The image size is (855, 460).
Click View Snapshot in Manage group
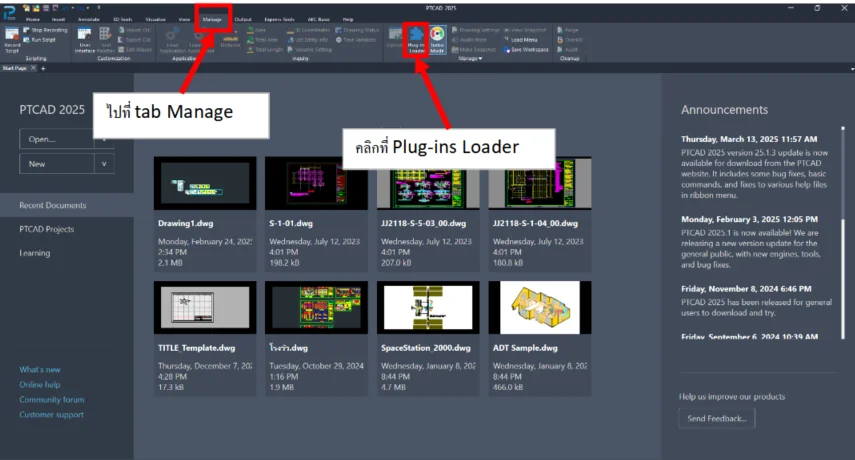pyautogui.click(x=525, y=31)
